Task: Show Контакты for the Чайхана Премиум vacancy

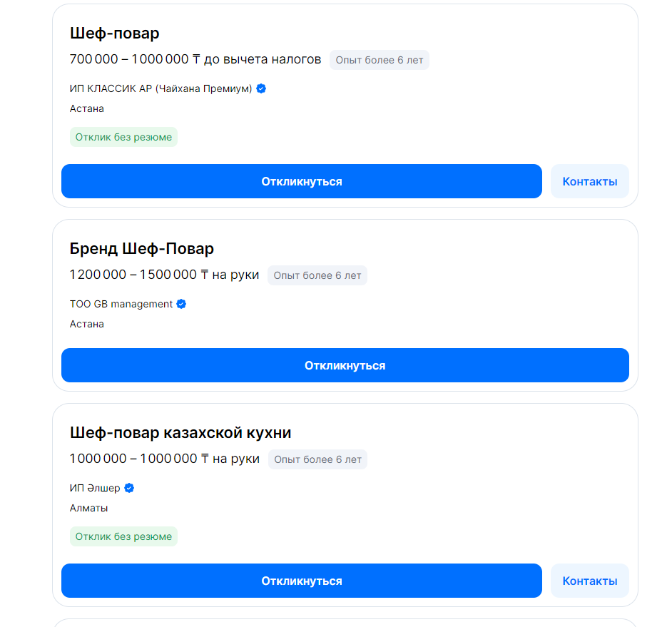Action: 589,181
